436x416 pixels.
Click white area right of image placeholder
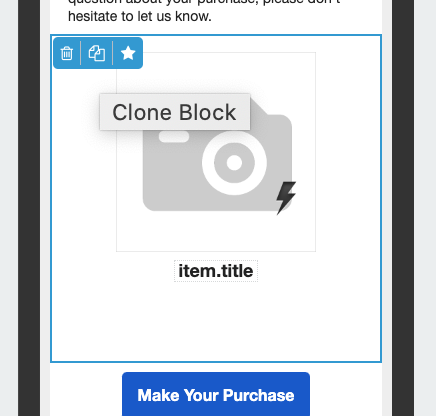click(x=348, y=152)
